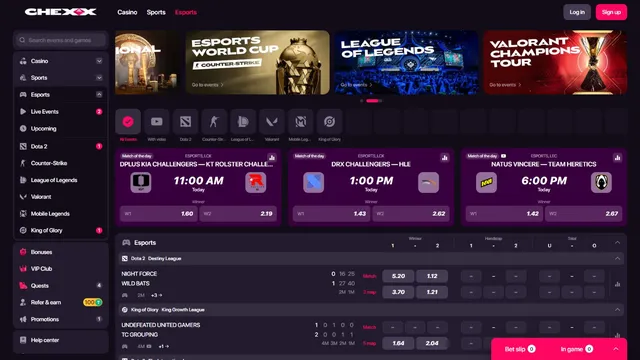This screenshot has width=640, height=360.
Task: Click DRX Challengers team logo
Action: tap(313, 182)
